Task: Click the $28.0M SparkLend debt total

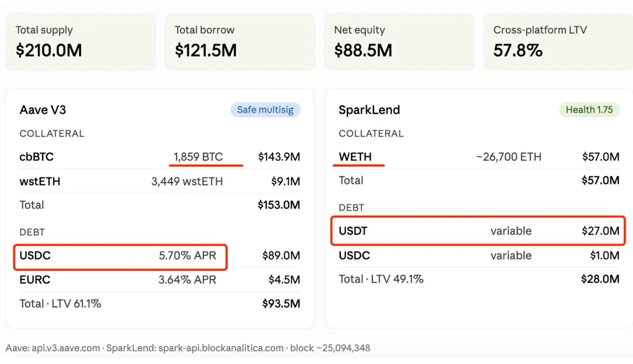Action: coord(600,279)
